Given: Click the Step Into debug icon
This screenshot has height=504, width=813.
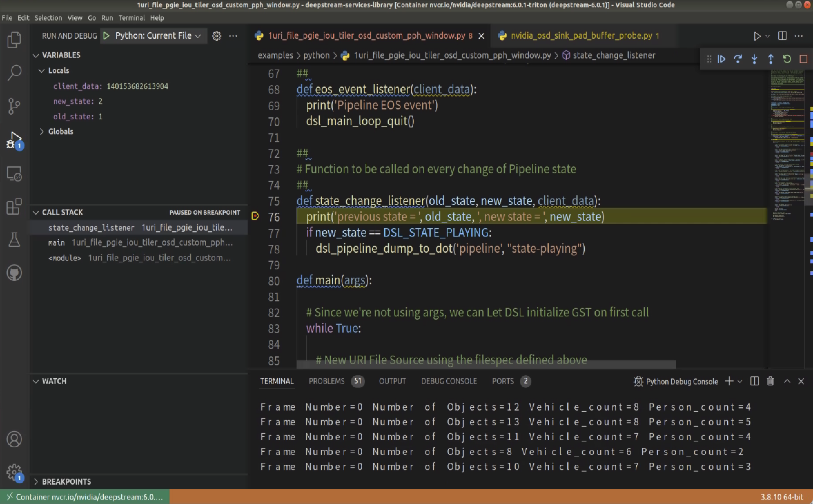Looking at the screenshot, I should (754, 59).
